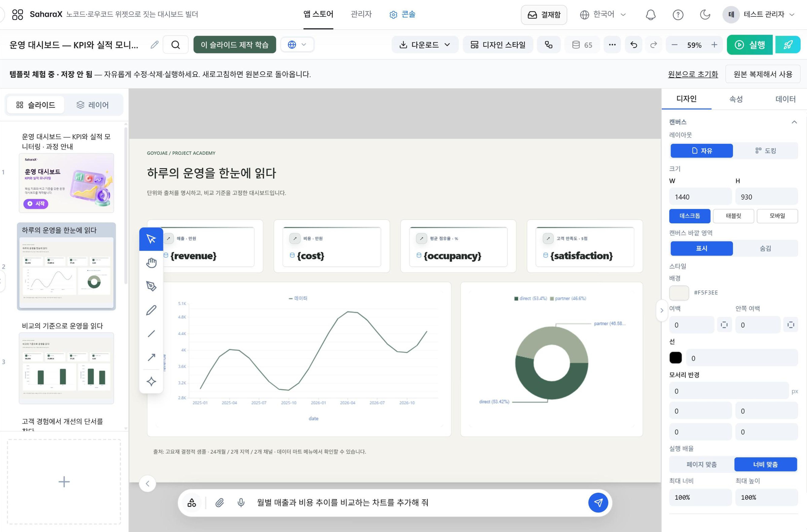The image size is (807, 532).
Task: Send the chat prompt with paper plane button
Action: [x=598, y=503]
